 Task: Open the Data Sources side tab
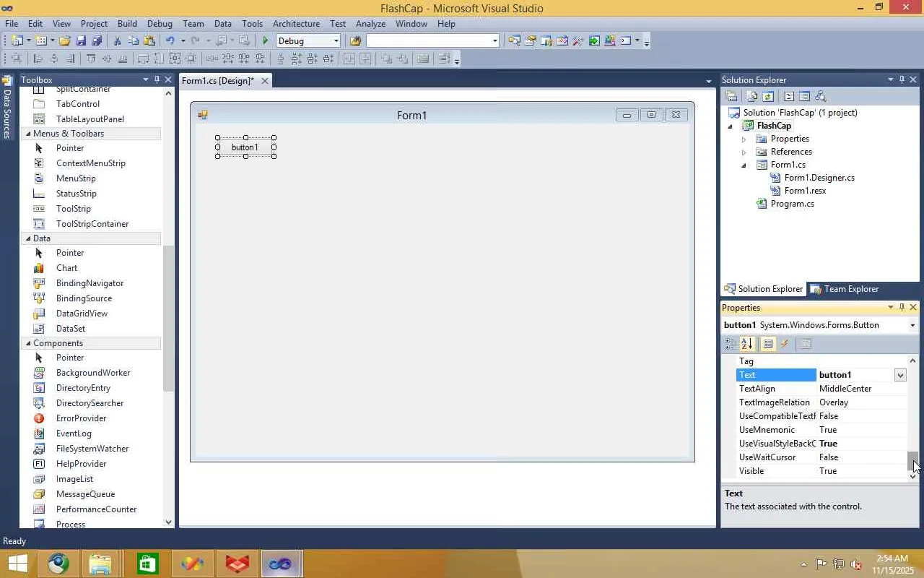tap(7, 108)
